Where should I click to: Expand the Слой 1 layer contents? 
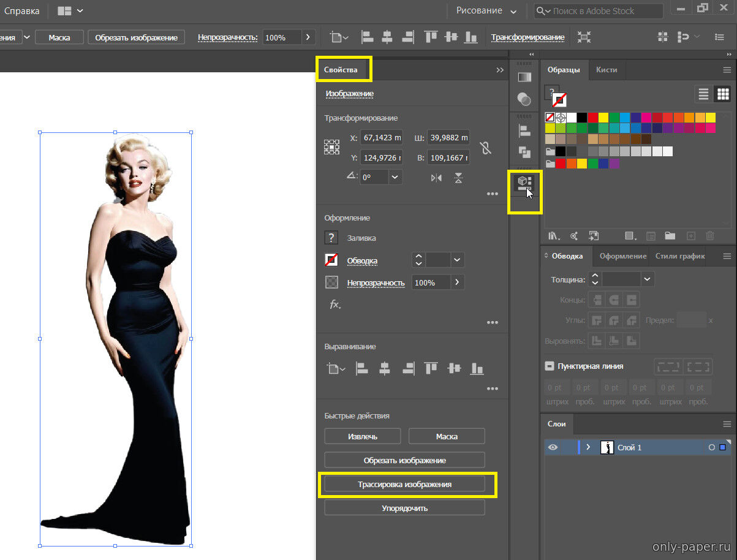588,447
